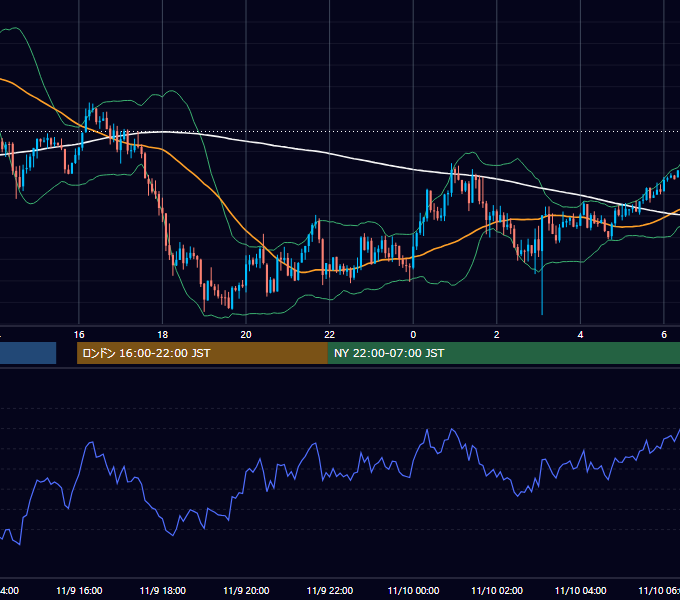Click the 11/9 20:00 label on indicator axis
Viewport: 680px width, 600px height.
pyautogui.click(x=246, y=590)
